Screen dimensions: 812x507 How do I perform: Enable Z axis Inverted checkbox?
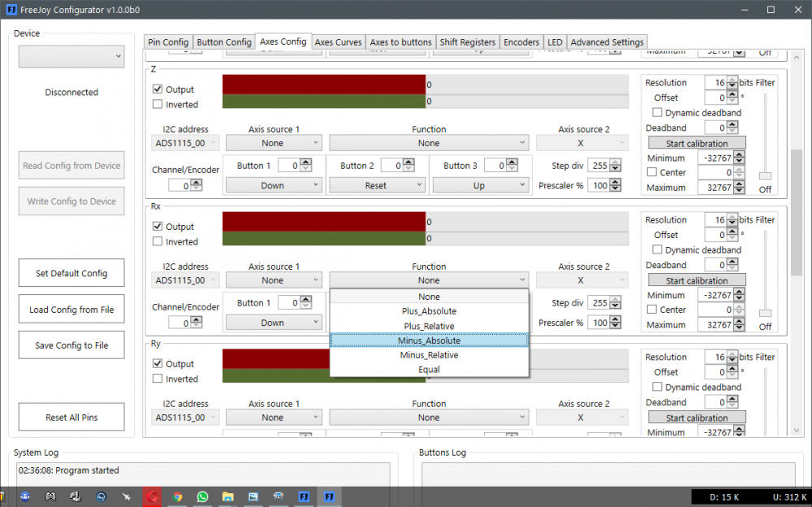pos(158,104)
